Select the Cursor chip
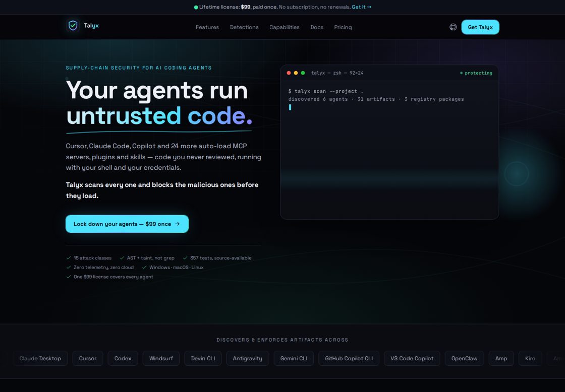This screenshot has width=565, height=392. [88, 358]
